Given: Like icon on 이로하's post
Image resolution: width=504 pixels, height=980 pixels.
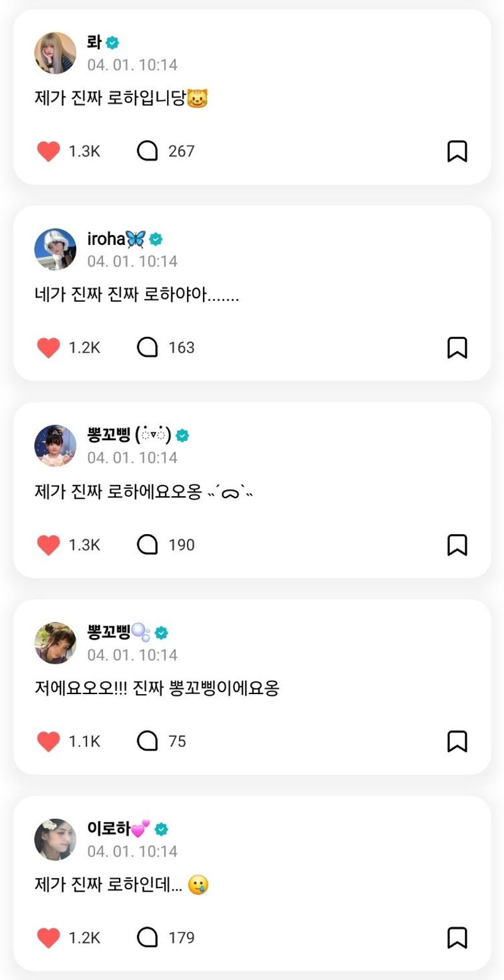Looking at the screenshot, I should click(49, 938).
